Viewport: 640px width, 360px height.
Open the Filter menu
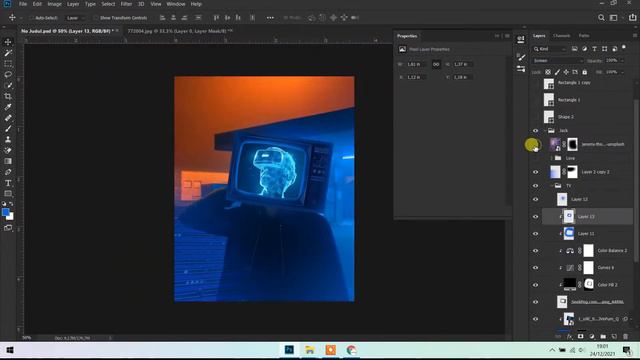[126, 4]
